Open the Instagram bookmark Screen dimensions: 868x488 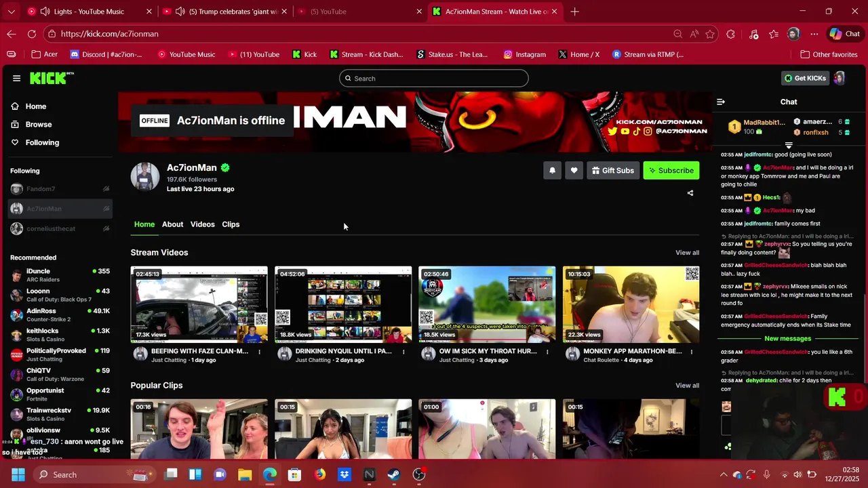[525, 54]
